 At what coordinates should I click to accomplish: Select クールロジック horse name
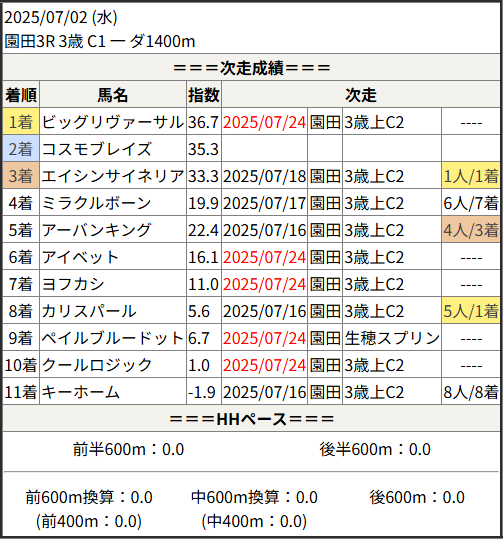point(97,365)
